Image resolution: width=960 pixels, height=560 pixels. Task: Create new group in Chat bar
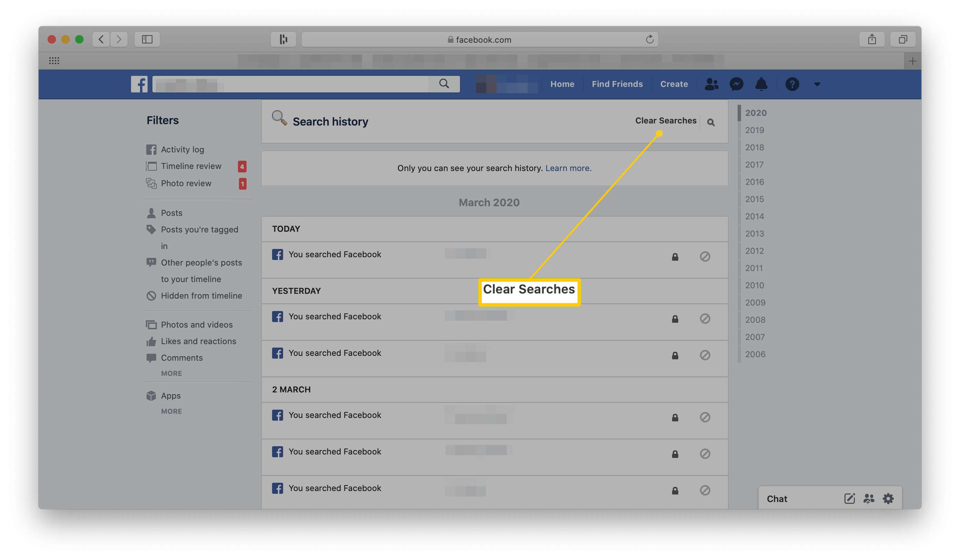tap(869, 499)
